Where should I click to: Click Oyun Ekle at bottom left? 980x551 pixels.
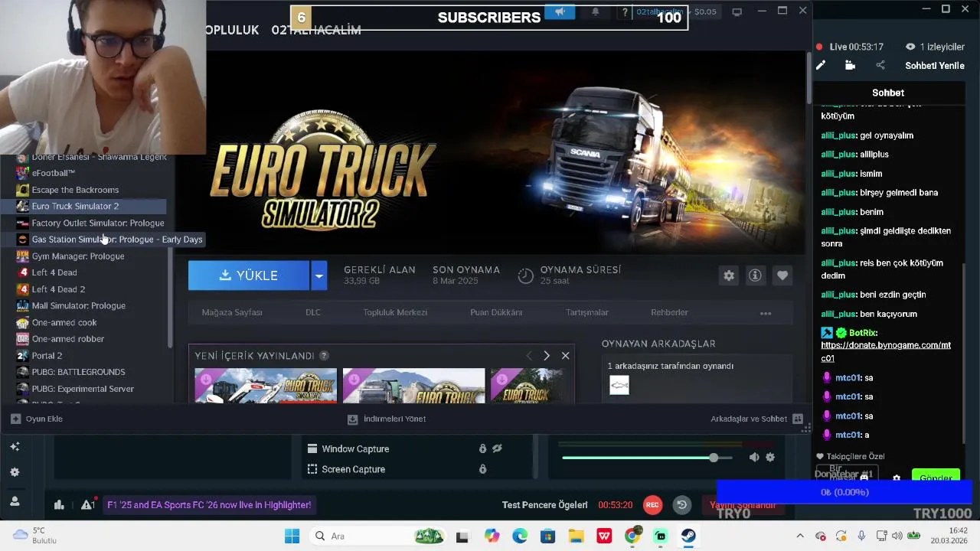click(37, 419)
